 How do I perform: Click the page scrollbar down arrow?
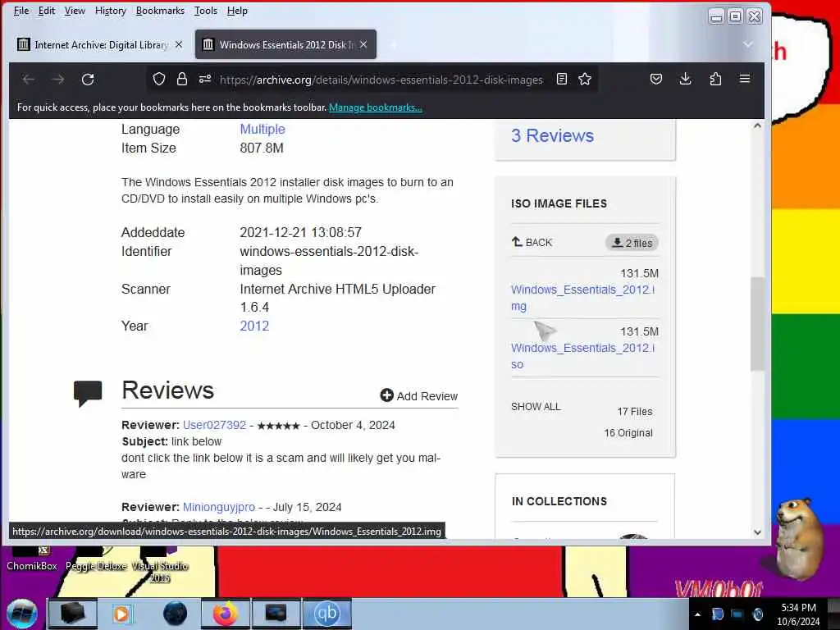click(757, 532)
